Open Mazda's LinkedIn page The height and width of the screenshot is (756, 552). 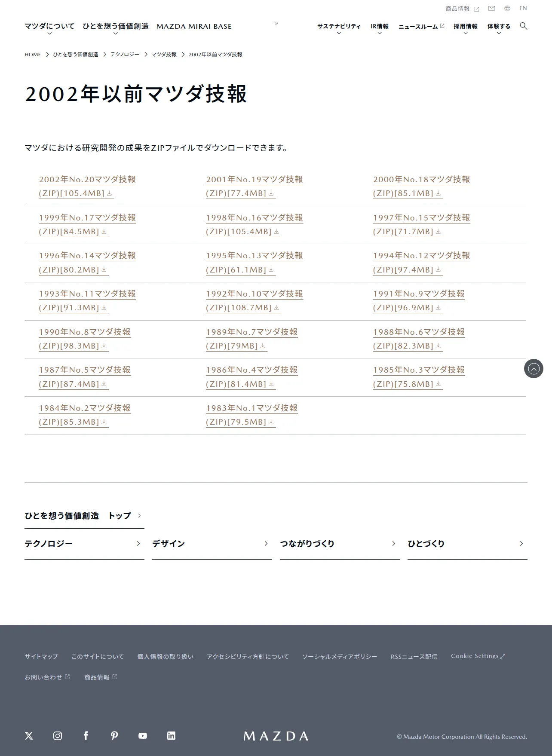coord(171,736)
